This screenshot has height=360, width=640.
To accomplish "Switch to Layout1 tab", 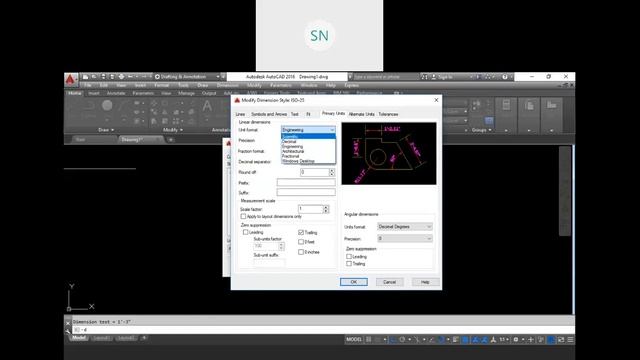I will pyautogui.click(x=102, y=338).
